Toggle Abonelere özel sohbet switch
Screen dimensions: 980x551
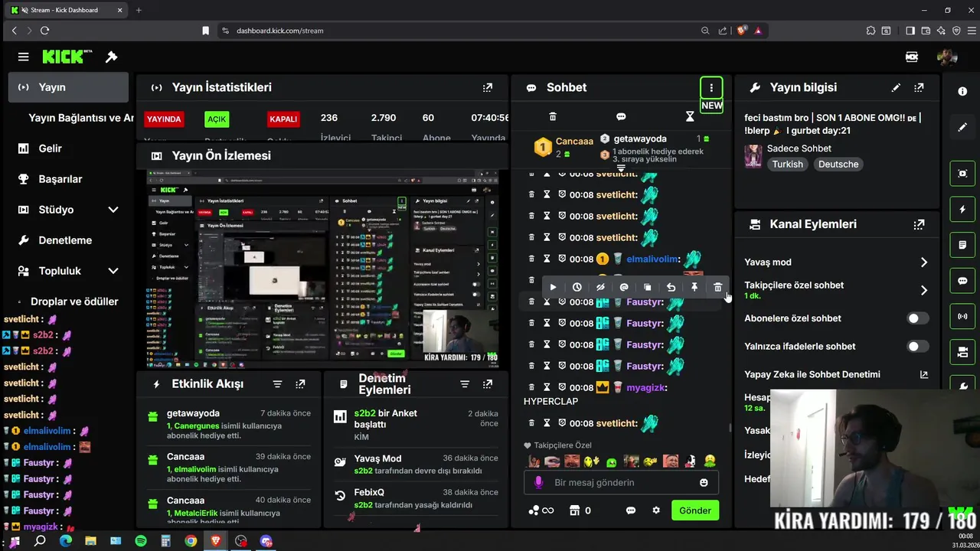click(917, 318)
